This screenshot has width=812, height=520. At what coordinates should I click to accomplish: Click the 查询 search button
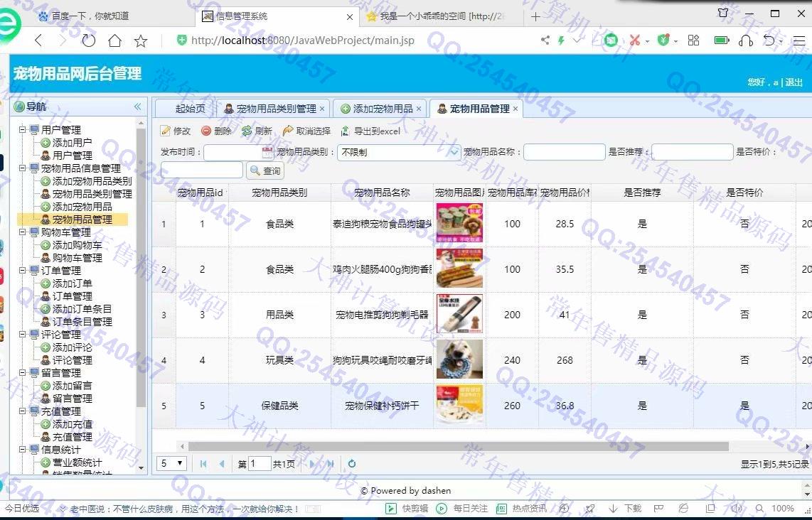coord(265,170)
